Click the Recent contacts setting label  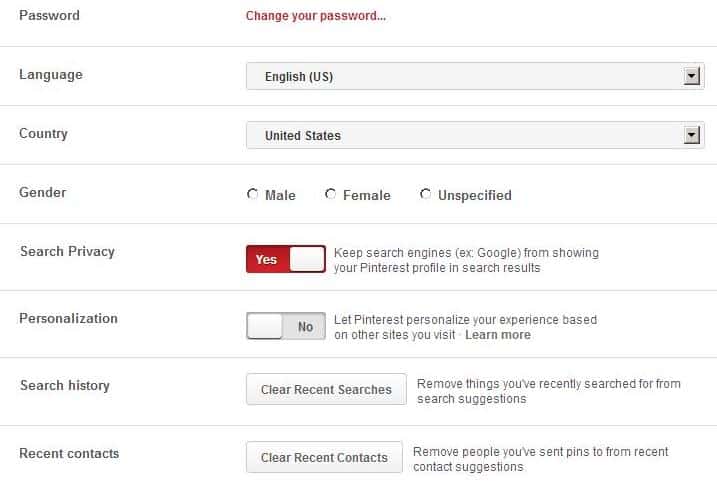tap(69, 454)
